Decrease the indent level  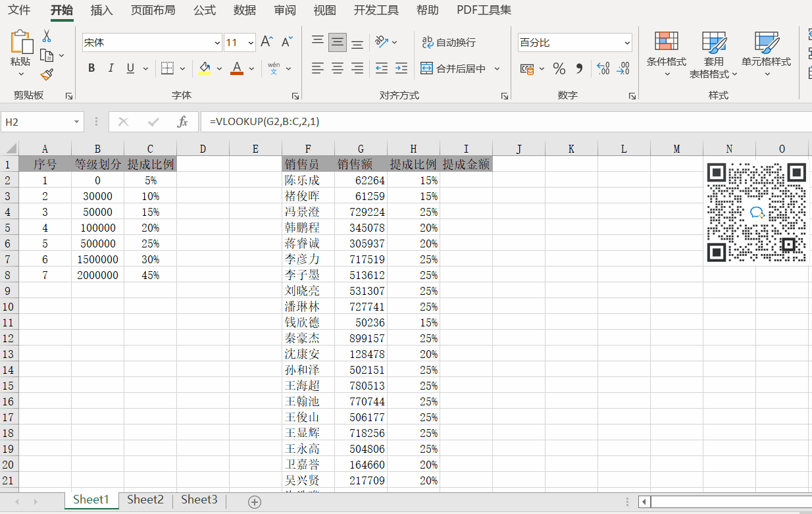pos(382,68)
